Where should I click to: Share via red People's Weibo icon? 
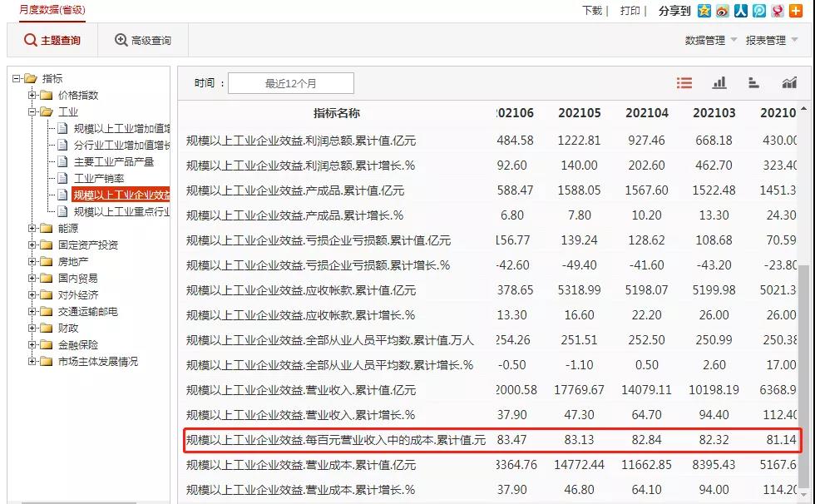coord(777,10)
